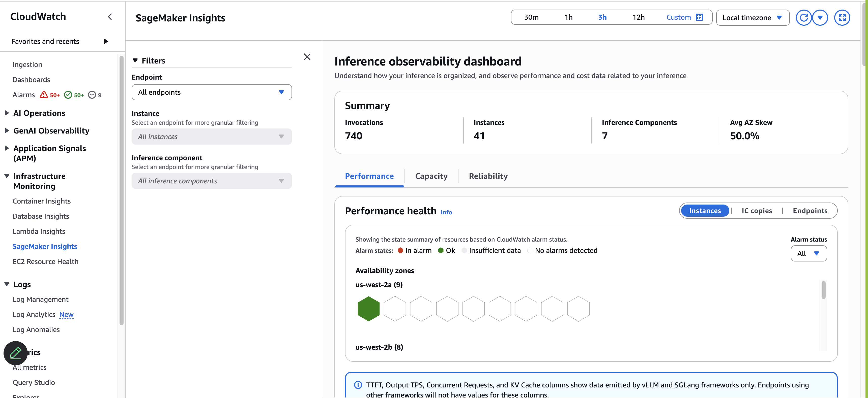Open All metrics

click(29, 367)
